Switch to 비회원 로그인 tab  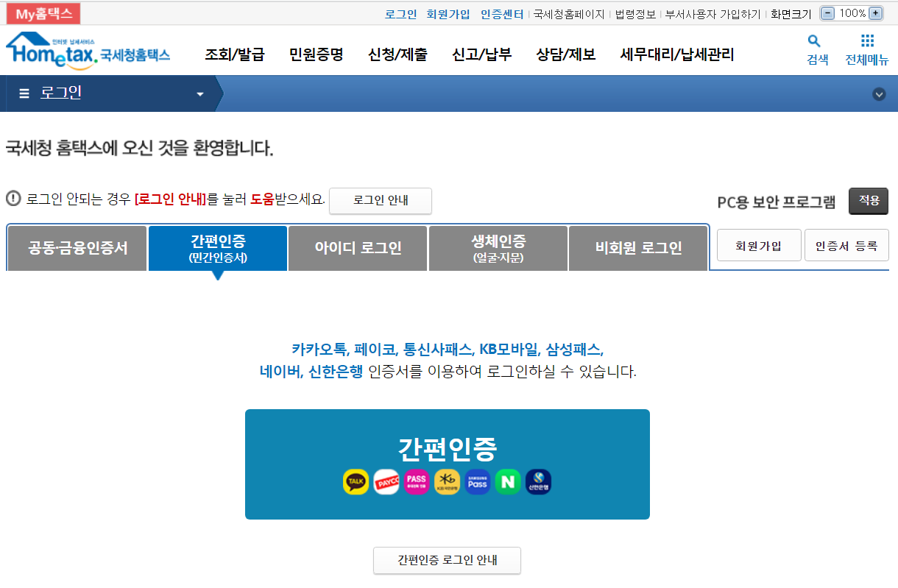pos(638,248)
